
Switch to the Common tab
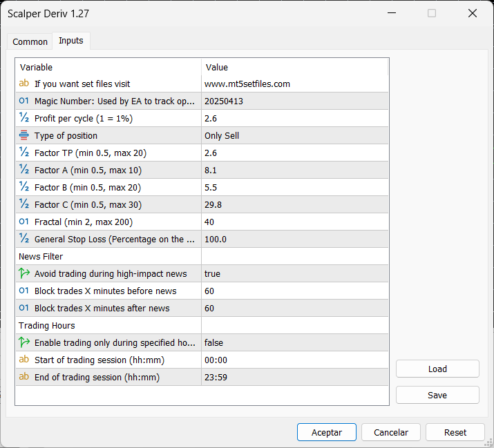30,41
